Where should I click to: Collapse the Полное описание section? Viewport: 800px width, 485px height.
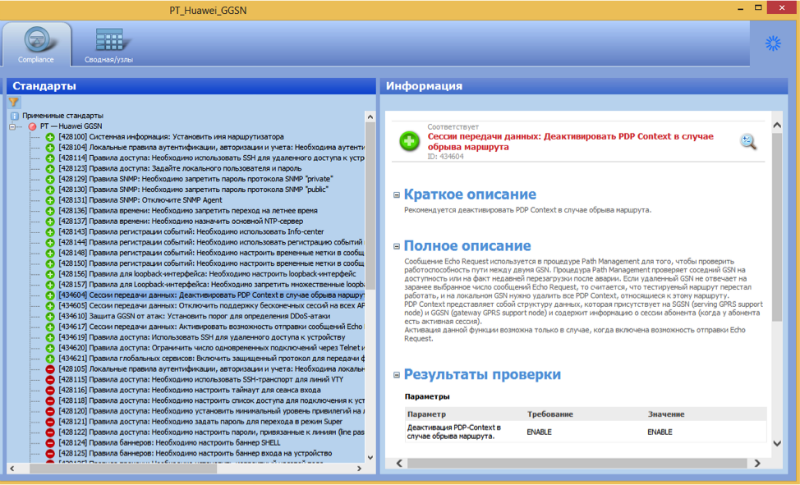396,246
